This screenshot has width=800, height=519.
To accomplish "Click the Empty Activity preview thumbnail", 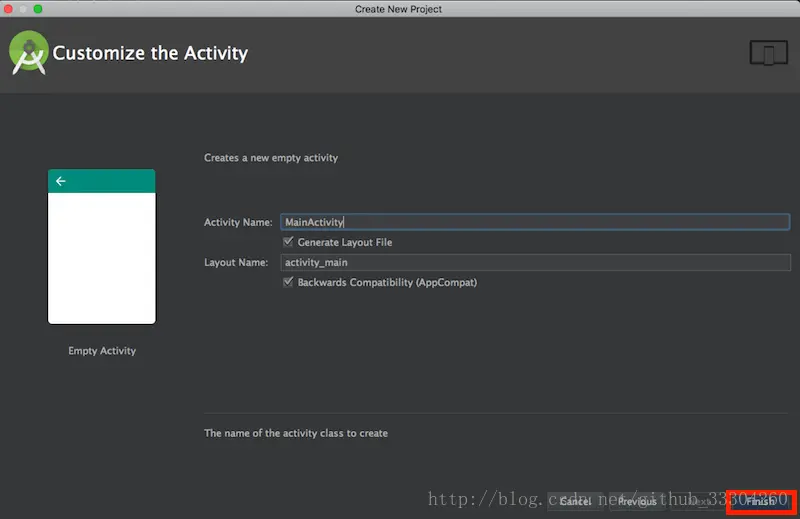I will (x=102, y=246).
